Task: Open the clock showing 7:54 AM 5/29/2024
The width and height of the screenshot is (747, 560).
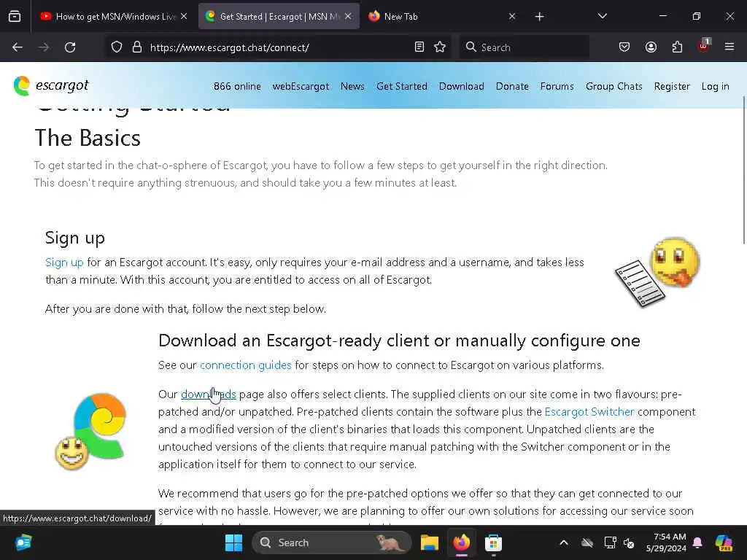Action: tap(666, 542)
